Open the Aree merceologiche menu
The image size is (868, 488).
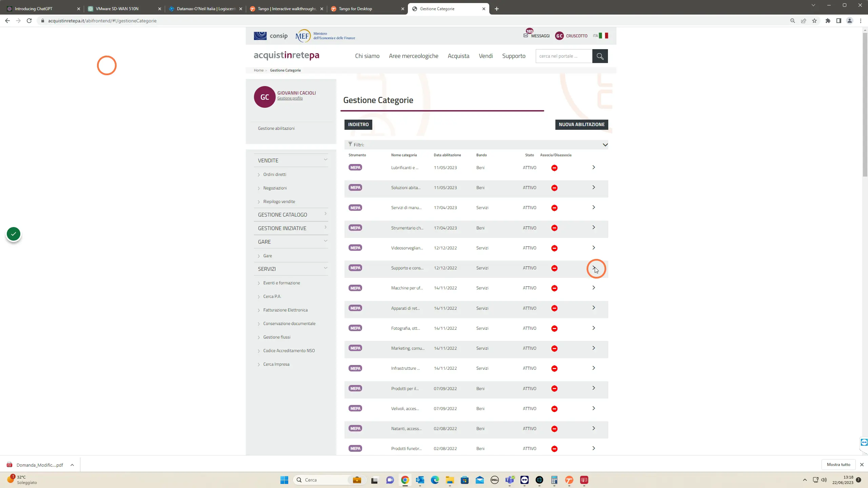413,56
